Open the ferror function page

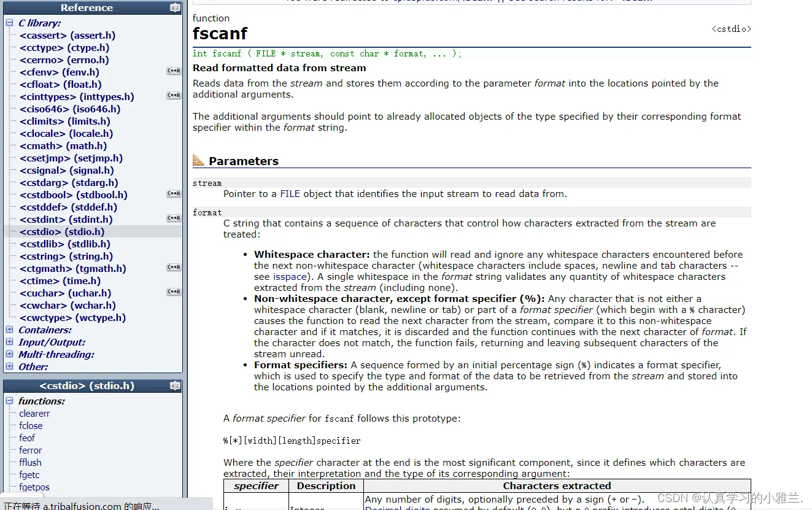pos(31,450)
